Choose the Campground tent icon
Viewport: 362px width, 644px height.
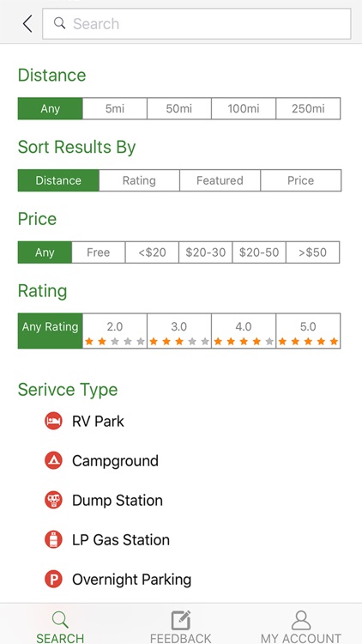tap(53, 461)
